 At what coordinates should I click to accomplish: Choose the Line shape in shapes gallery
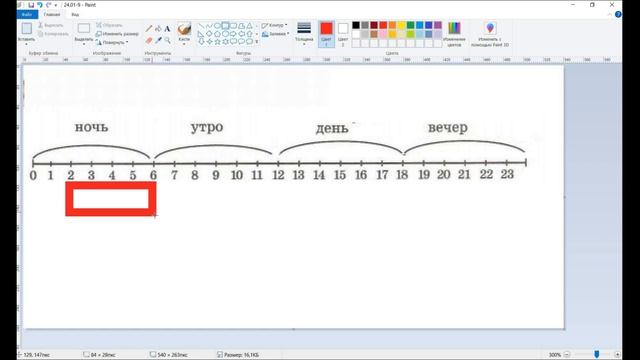(201, 26)
